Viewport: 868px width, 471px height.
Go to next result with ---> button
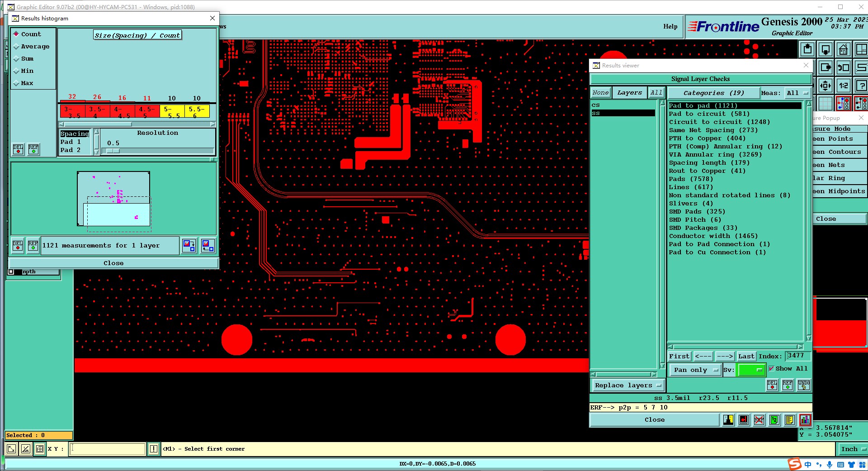(x=725, y=357)
